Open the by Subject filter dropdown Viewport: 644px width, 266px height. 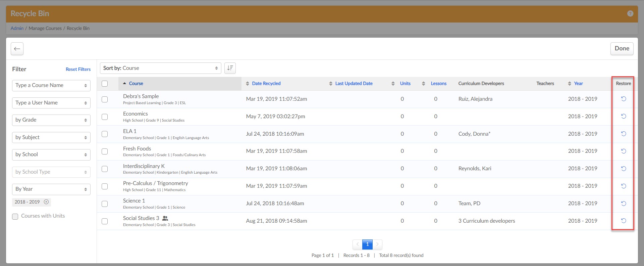[x=51, y=137]
